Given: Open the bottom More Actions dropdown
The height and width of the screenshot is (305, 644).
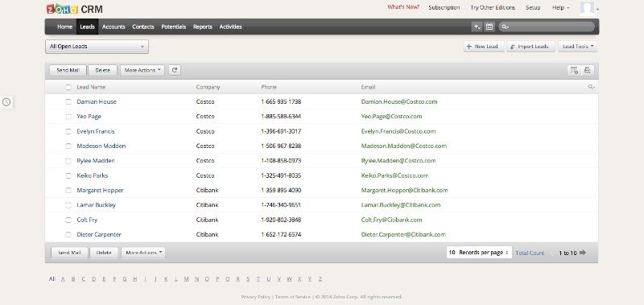Looking at the screenshot, I should pos(143,253).
